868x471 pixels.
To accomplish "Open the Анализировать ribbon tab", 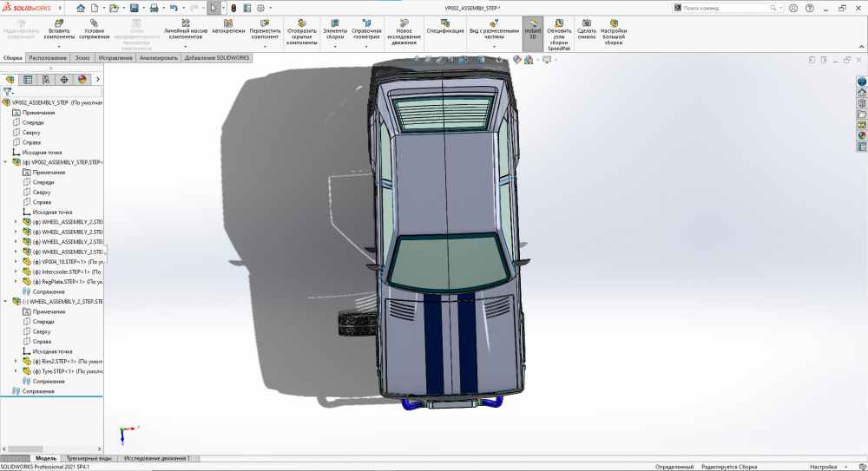I will tap(158, 58).
